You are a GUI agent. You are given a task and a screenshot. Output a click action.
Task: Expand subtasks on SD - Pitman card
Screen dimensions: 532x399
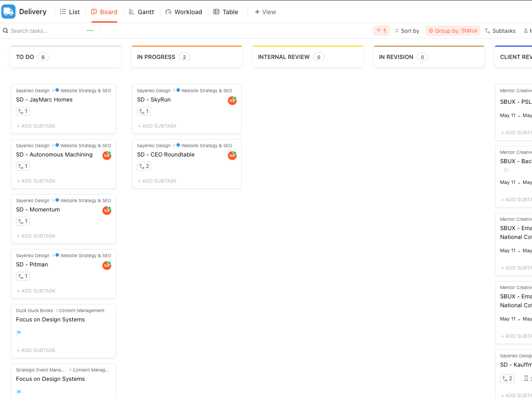coord(23,276)
